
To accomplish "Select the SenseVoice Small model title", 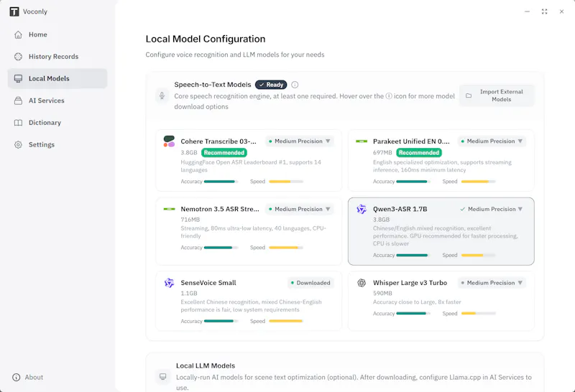I will coord(208,283).
